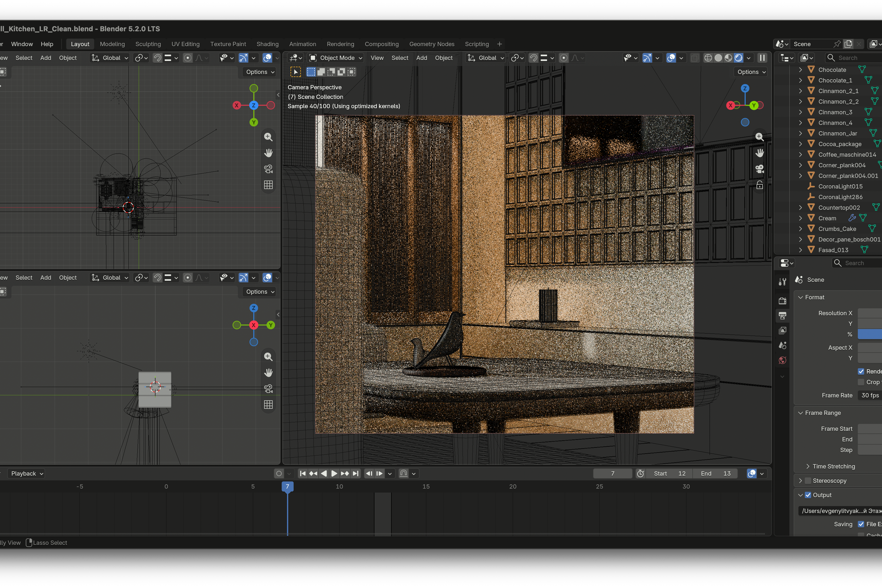The image size is (882, 588).
Task: Click the resolution percentage slider
Action: click(x=870, y=334)
